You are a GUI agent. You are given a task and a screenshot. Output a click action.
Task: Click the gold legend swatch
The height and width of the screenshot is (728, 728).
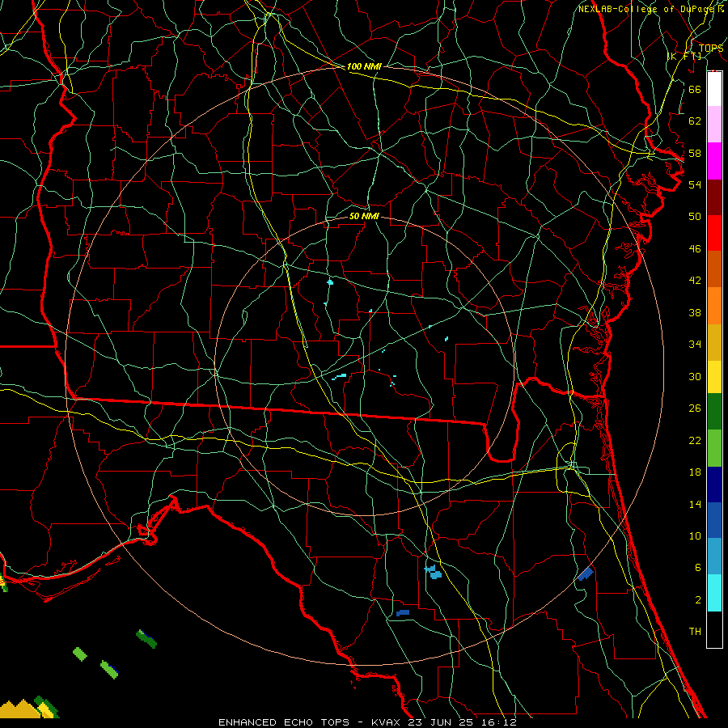point(714,342)
